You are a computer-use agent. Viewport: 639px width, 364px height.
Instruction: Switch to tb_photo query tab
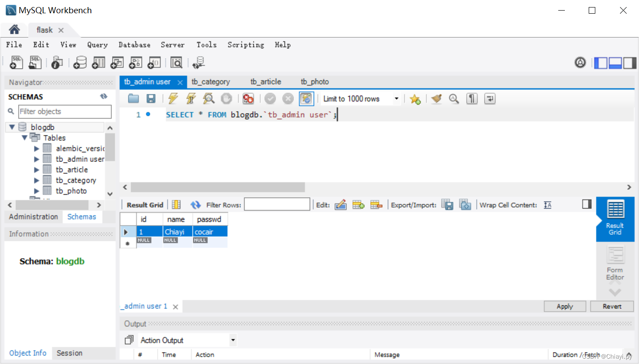[x=315, y=82]
